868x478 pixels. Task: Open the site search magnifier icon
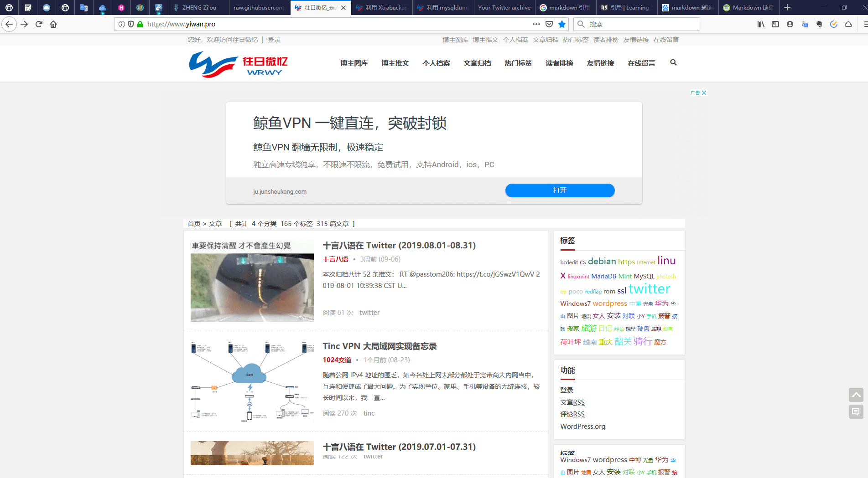click(x=673, y=62)
